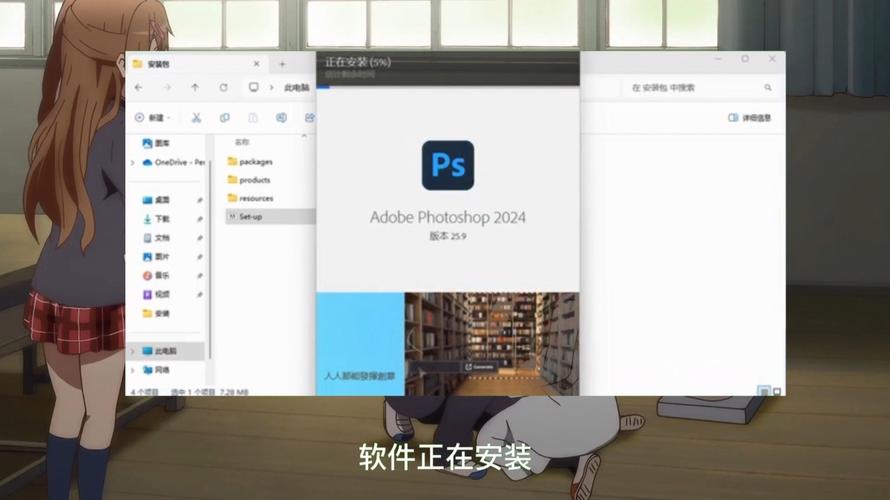
Task: Open the 安装 folder in the sidebar
Action: click(x=156, y=313)
